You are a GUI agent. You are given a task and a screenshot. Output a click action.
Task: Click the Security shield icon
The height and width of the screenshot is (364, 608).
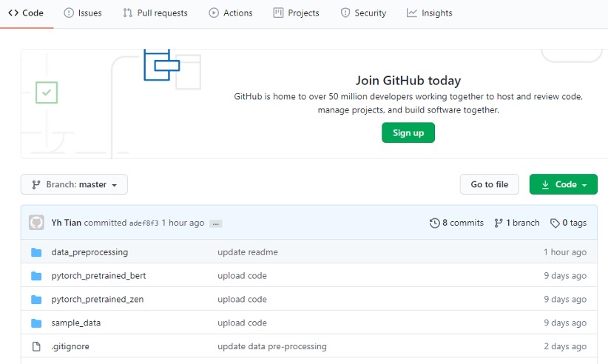click(345, 13)
